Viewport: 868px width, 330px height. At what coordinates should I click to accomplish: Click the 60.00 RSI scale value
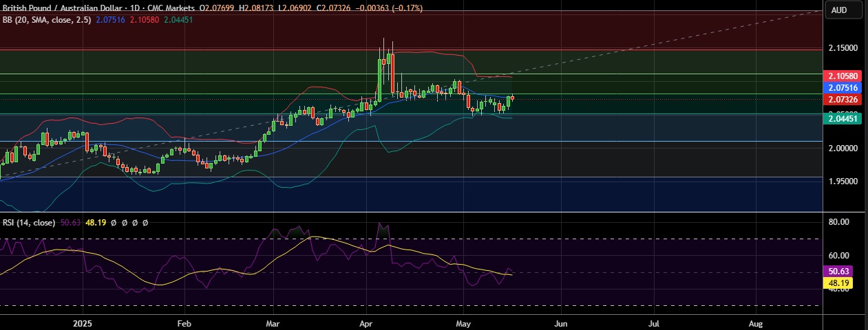click(x=839, y=255)
